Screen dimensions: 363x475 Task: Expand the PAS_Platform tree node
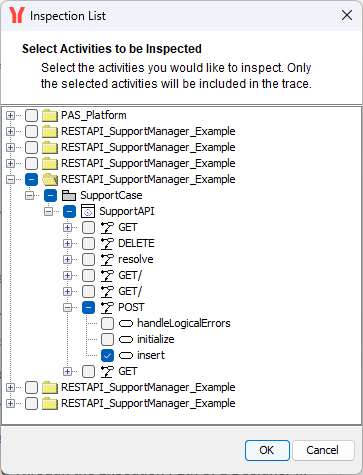click(x=10, y=115)
